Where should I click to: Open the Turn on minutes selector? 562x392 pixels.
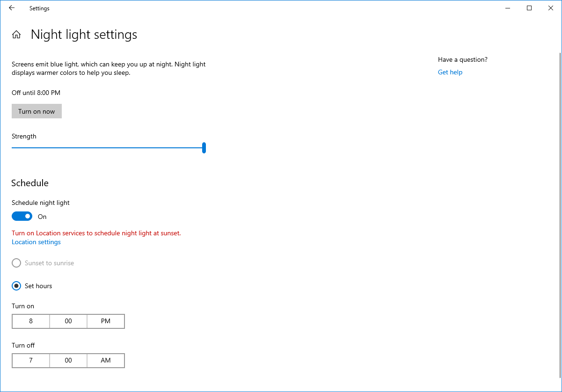(x=68, y=321)
